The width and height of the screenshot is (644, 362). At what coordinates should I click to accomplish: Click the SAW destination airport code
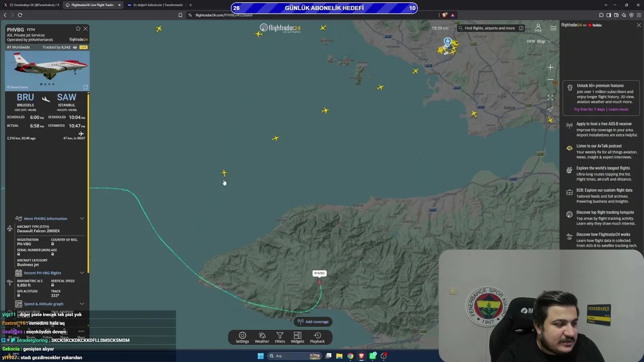[66, 98]
